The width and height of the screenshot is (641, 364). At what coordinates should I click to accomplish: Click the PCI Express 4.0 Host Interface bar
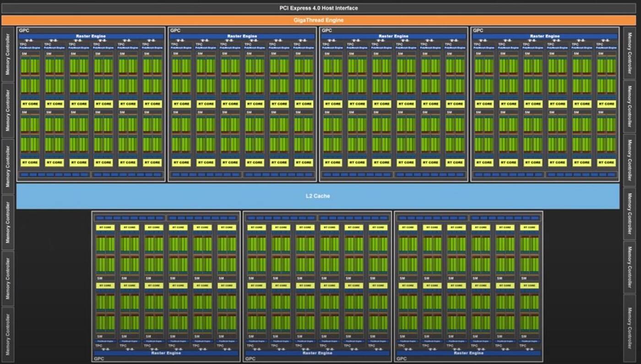click(319, 8)
